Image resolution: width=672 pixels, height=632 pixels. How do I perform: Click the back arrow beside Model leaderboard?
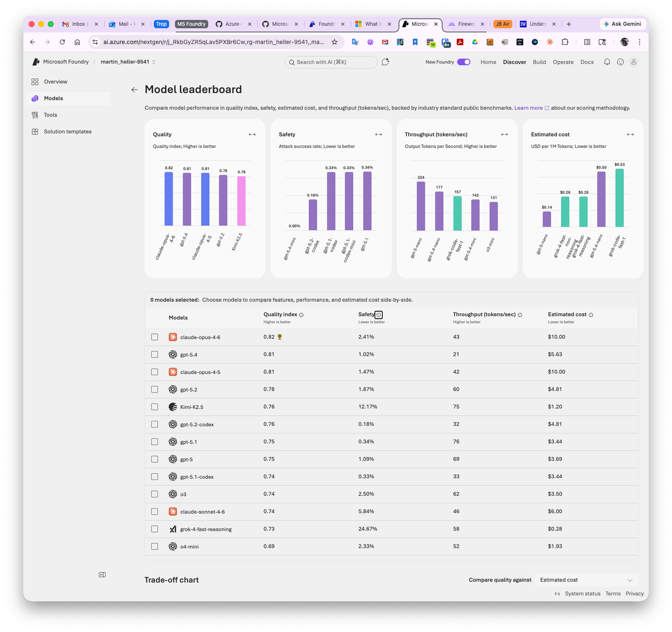point(134,89)
